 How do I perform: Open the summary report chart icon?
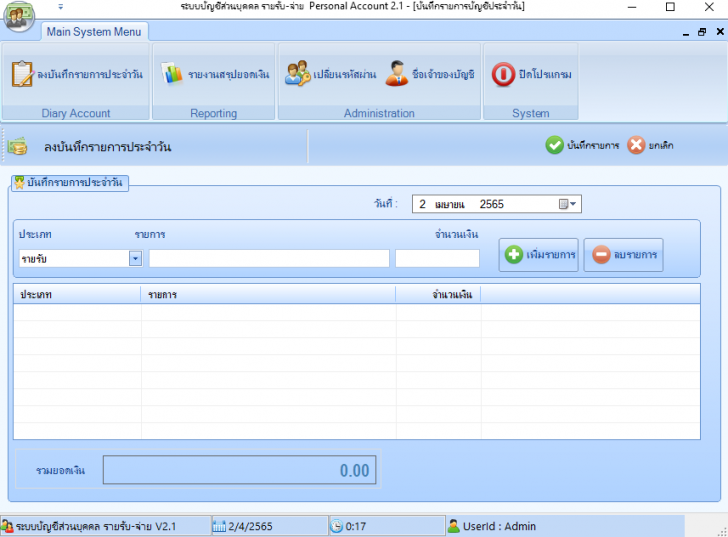172,74
